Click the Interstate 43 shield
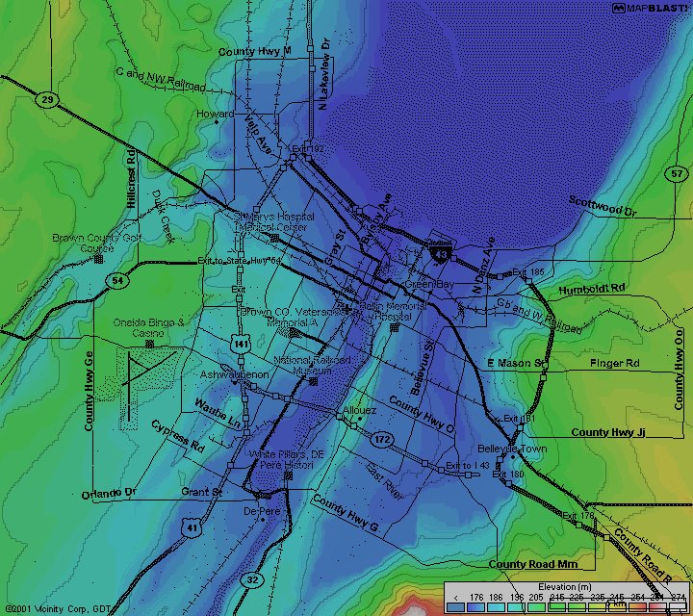 441,254
